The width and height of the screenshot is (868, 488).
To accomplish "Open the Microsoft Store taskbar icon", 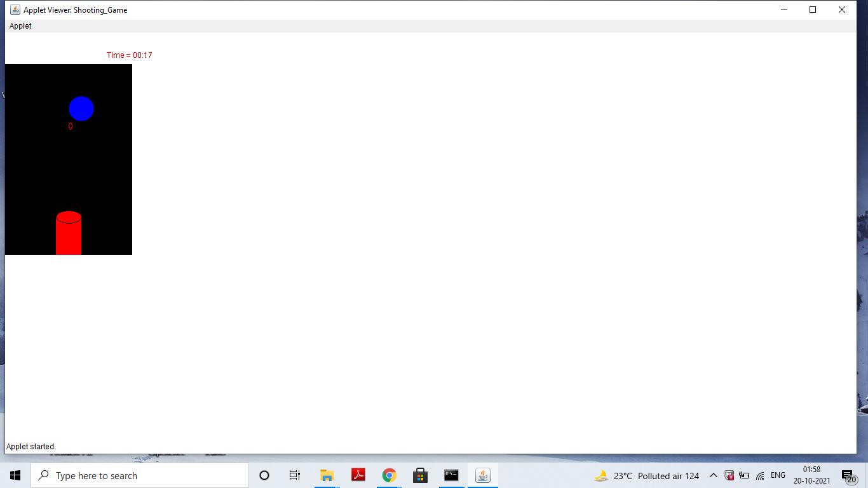I will 420,475.
